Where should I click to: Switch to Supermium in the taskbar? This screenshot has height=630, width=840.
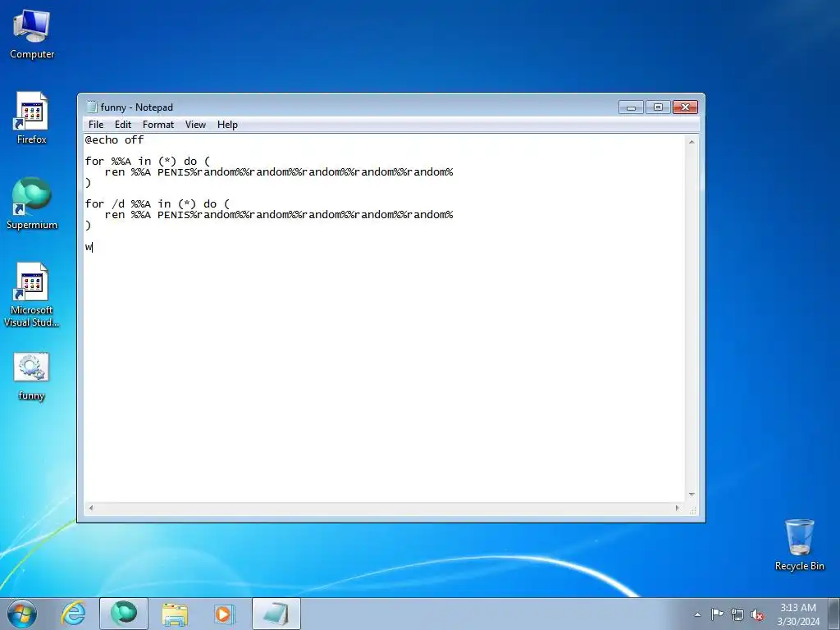(x=124, y=614)
